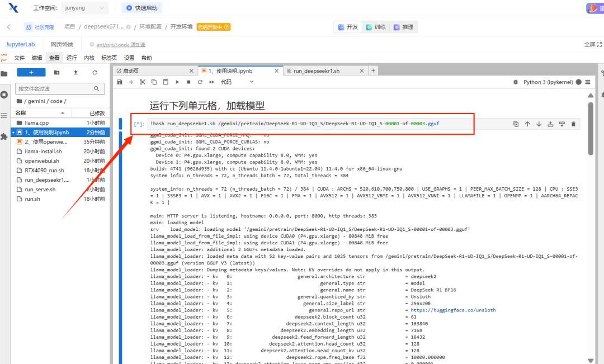Insert a cell below with the plus icon
The image size is (604, 364).
coord(131,82)
